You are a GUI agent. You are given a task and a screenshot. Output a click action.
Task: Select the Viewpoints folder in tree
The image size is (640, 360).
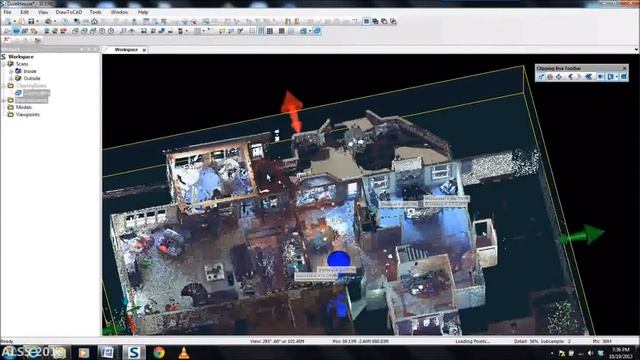tap(27, 114)
